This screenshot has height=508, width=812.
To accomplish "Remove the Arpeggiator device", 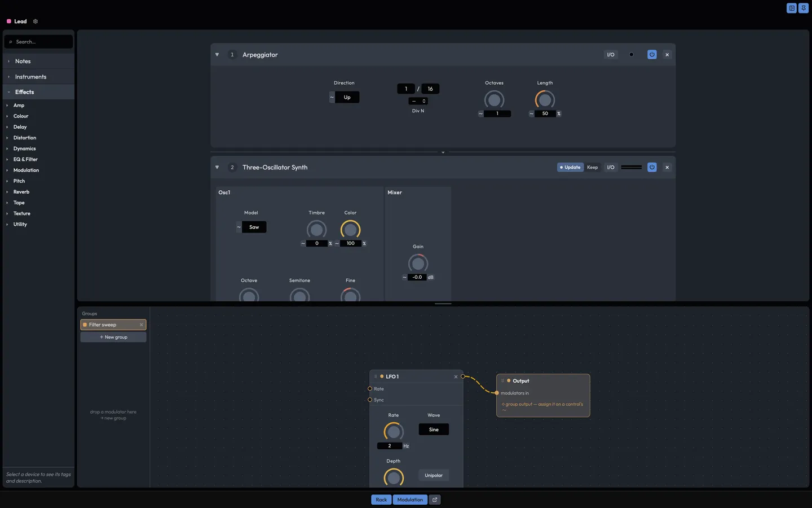I will [667, 55].
